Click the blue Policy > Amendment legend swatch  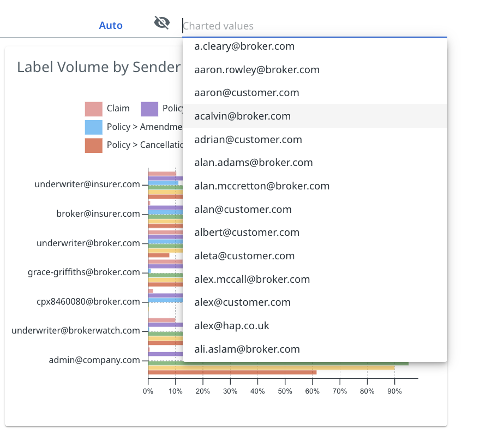(93, 127)
